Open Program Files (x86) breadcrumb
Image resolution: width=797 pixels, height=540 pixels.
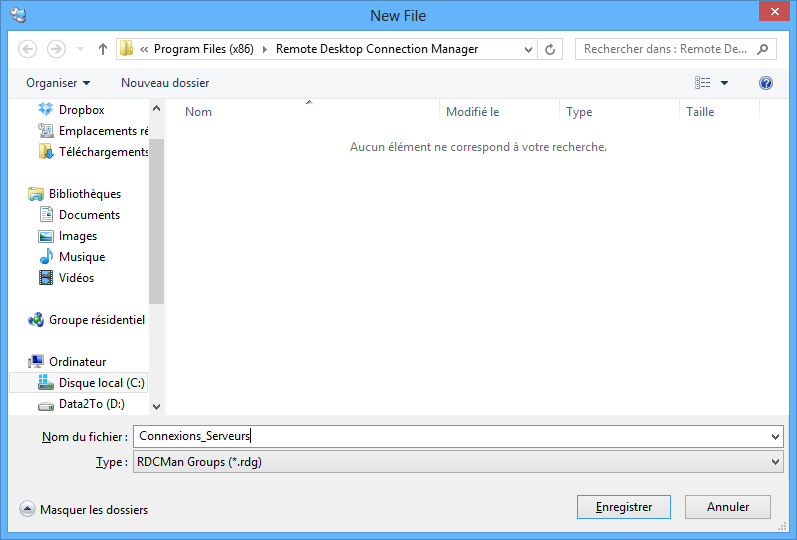click(203, 49)
